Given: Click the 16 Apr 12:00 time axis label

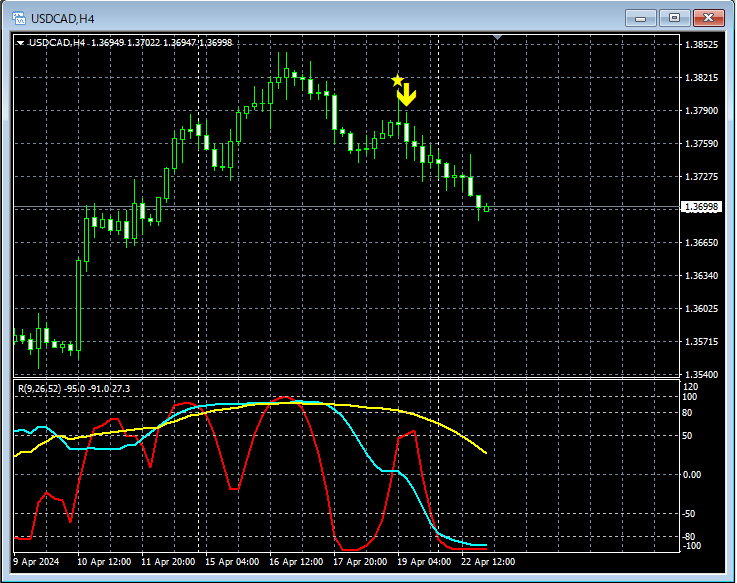Looking at the screenshot, I should 296,562.
